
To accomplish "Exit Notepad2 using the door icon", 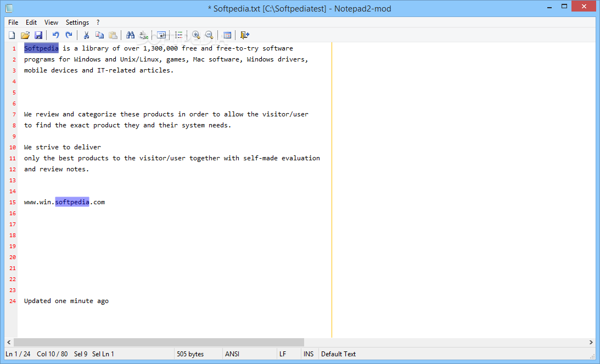I will click(244, 35).
